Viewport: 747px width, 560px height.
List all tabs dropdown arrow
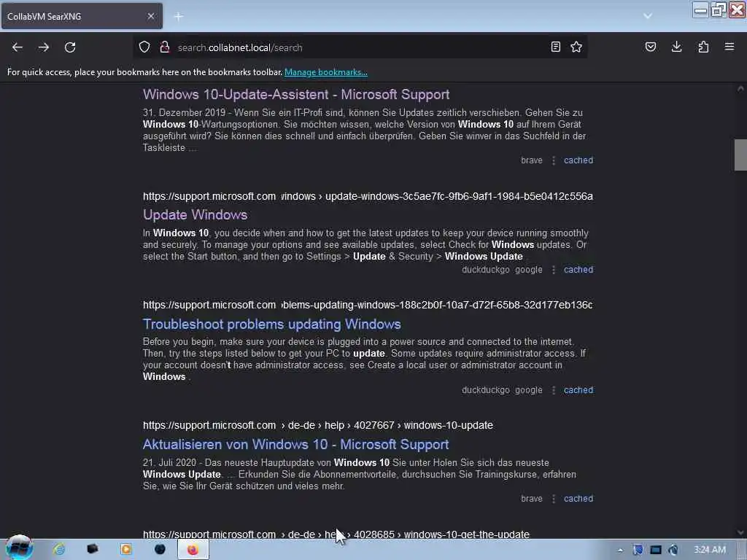coord(648,16)
